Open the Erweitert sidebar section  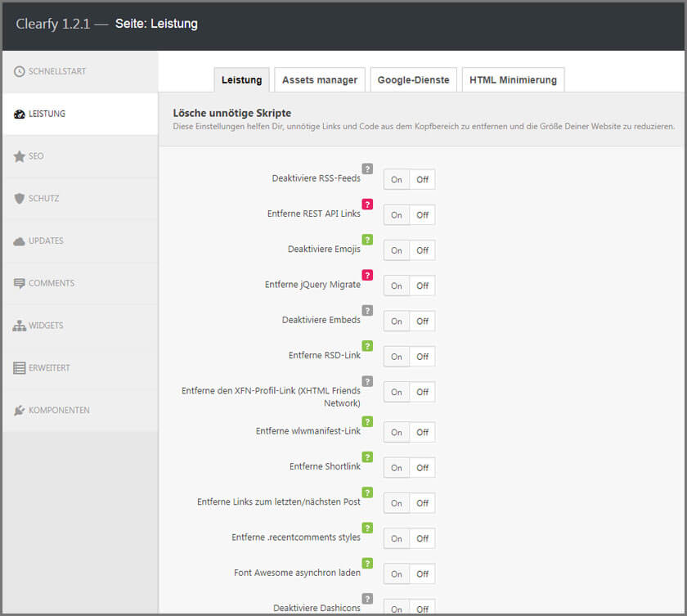49,368
